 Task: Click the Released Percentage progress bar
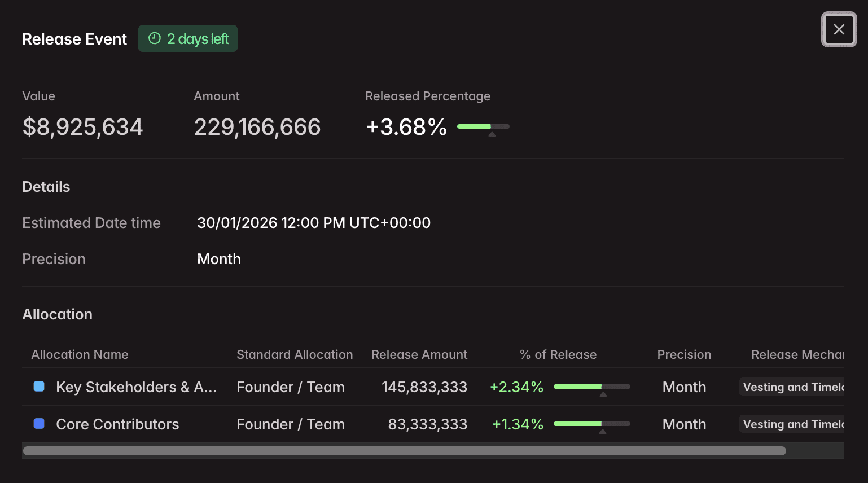[x=483, y=126]
